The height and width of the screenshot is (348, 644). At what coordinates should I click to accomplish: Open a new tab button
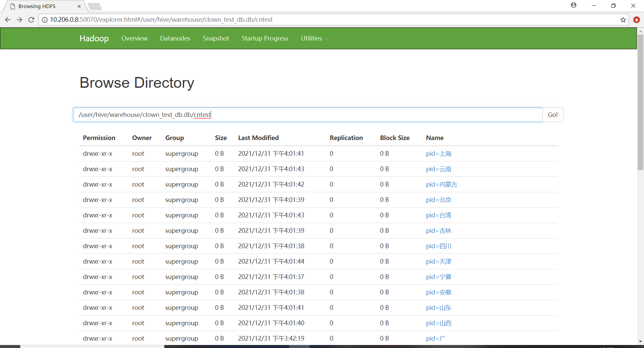(95, 6)
